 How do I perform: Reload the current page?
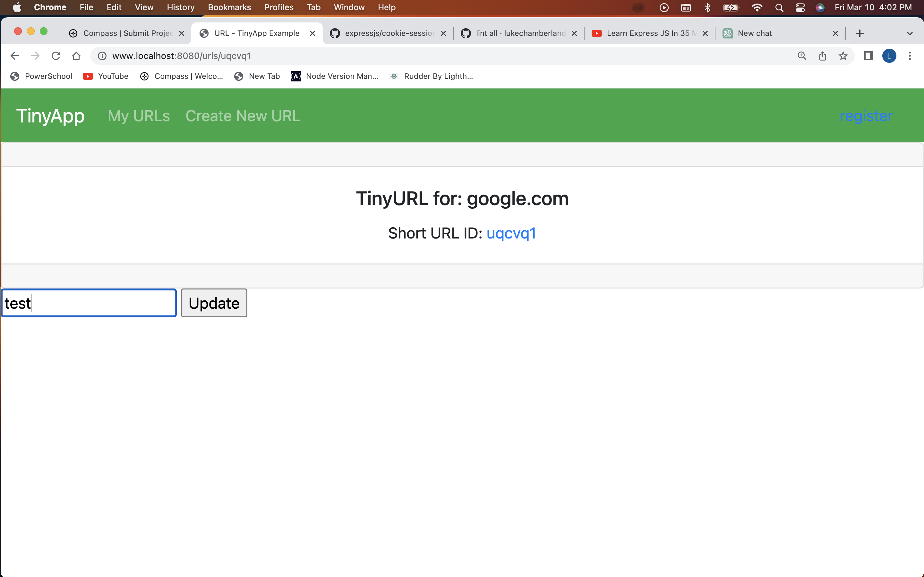56,56
